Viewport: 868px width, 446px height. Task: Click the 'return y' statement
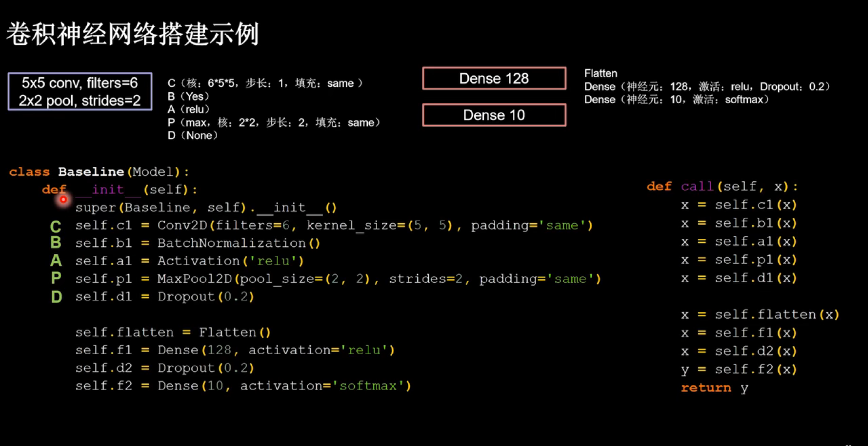[714, 388]
